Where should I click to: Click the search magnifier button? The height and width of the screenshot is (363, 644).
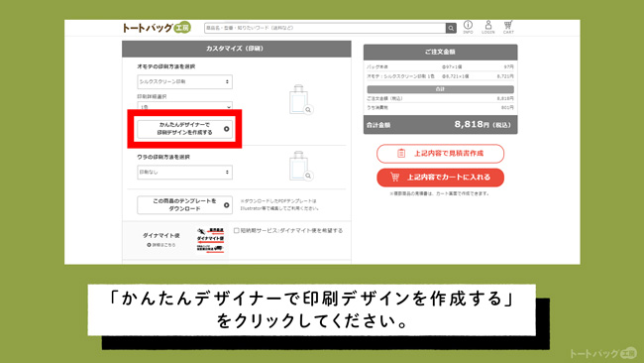pos(451,28)
